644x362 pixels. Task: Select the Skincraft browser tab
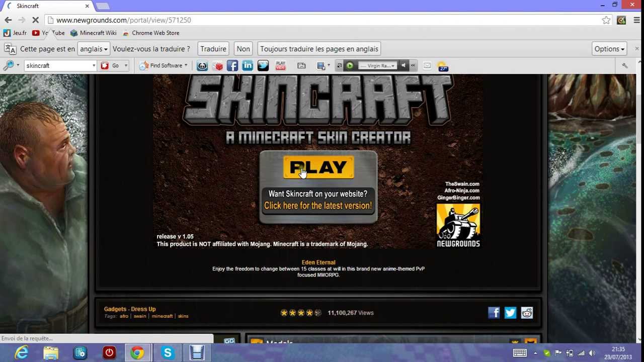(x=48, y=6)
